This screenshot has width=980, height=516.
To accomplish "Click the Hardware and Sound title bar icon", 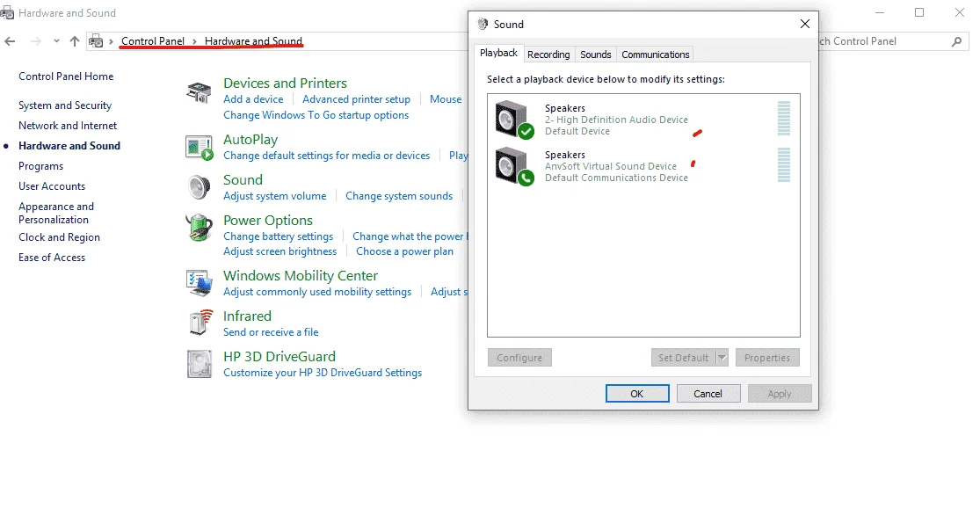I will click(7, 12).
